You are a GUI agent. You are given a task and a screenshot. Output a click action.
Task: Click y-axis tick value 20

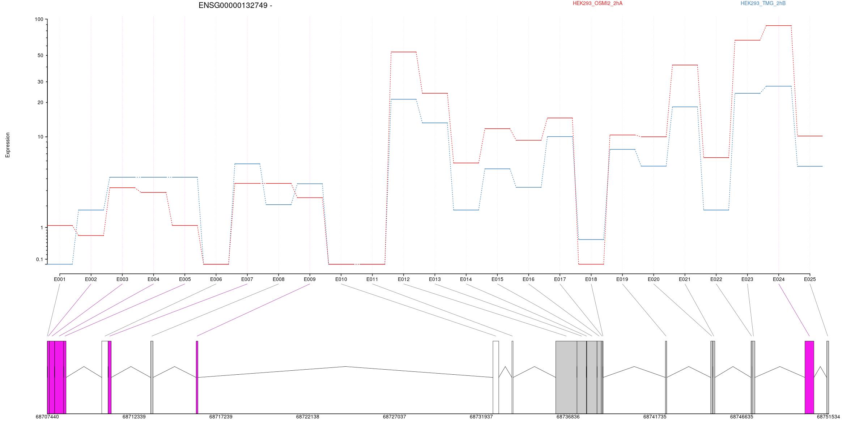40,102
